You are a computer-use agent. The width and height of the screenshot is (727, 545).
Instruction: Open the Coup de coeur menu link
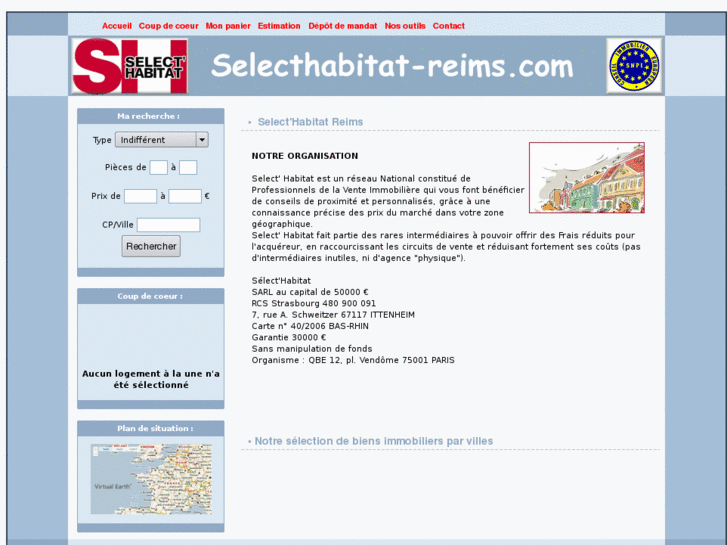pos(168,26)
